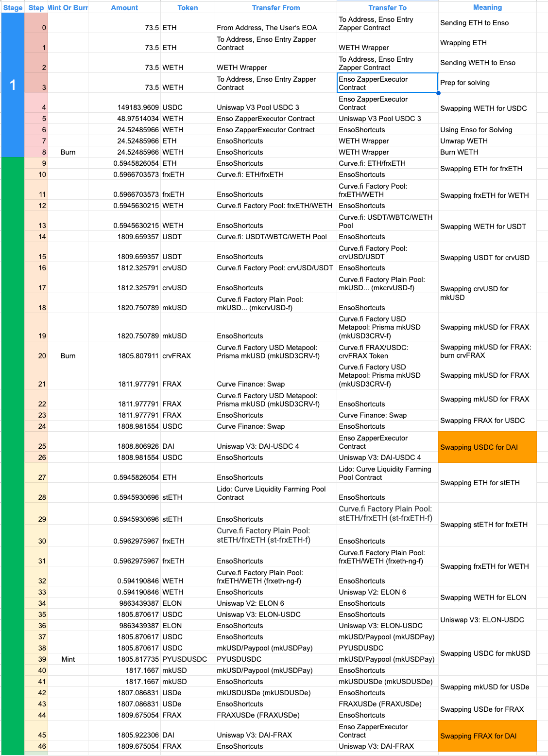Click the Transfer From column header
The image size is (548, 756).
(276, 7)
